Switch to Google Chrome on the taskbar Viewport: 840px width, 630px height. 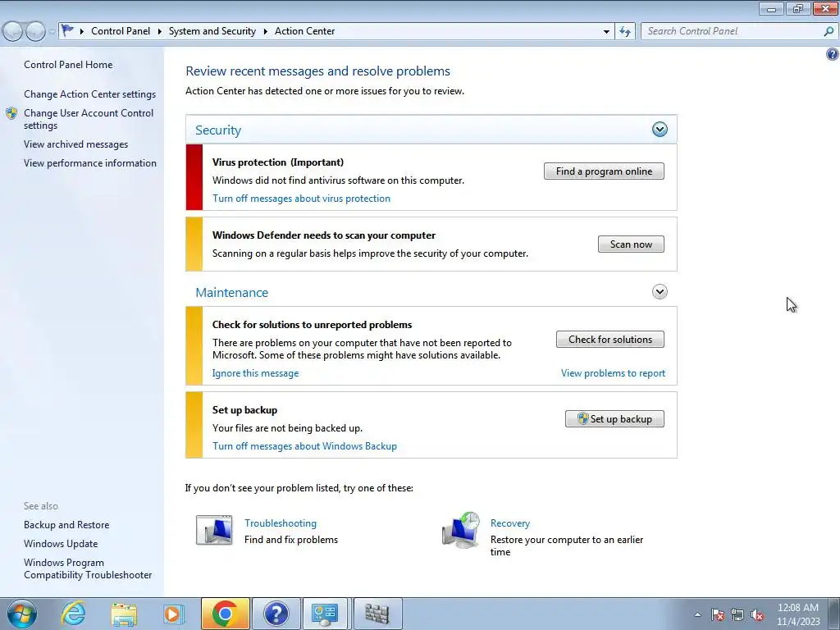click(x=225, y=614)
